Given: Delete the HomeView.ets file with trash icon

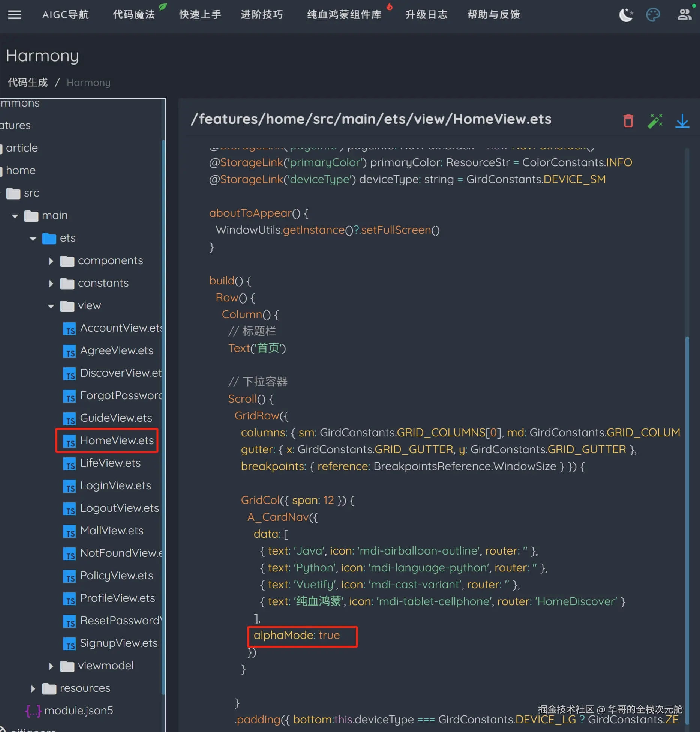Looking at the screenshot, I should pos(628,121).
